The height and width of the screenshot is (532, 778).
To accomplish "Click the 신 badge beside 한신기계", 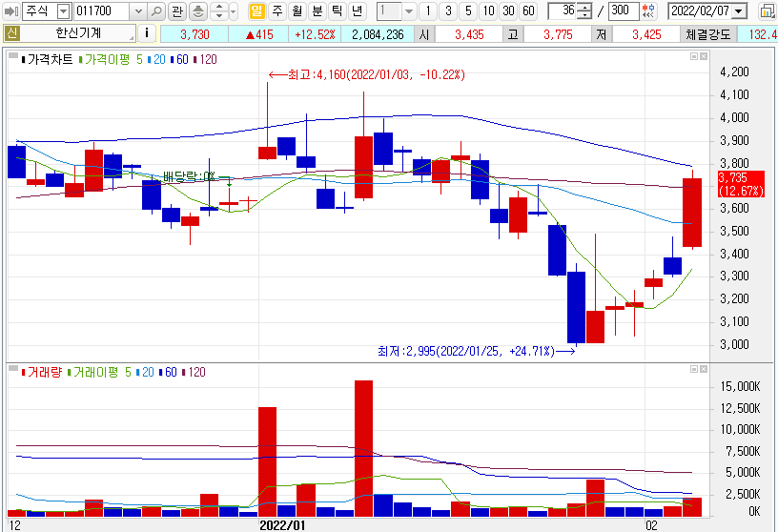I will (11, 33).
